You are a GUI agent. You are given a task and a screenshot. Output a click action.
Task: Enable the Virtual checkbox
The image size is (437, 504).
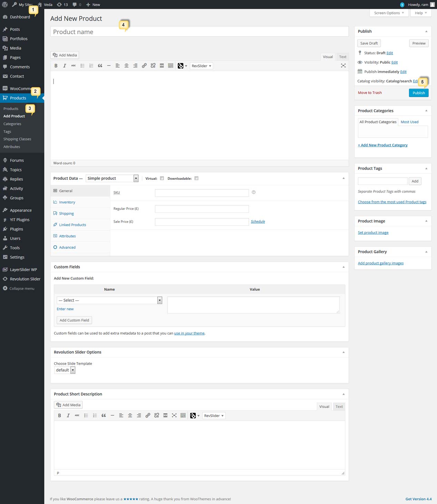162,178
